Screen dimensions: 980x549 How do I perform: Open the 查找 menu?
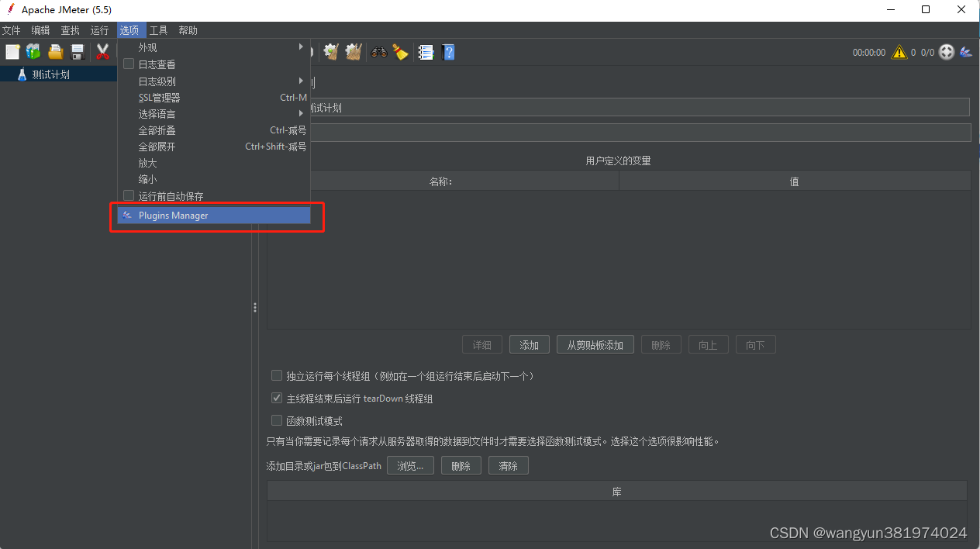click(x=70, y=30)
